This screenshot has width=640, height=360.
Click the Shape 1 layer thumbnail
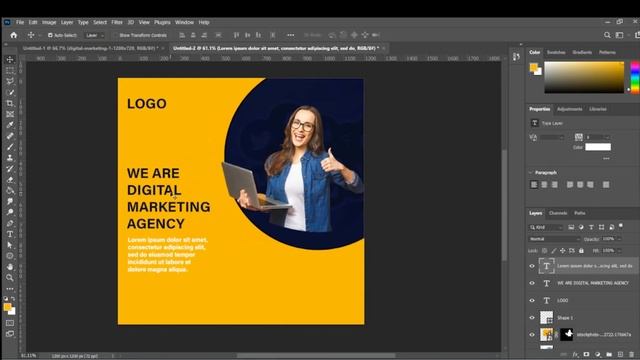click(546, 318)
